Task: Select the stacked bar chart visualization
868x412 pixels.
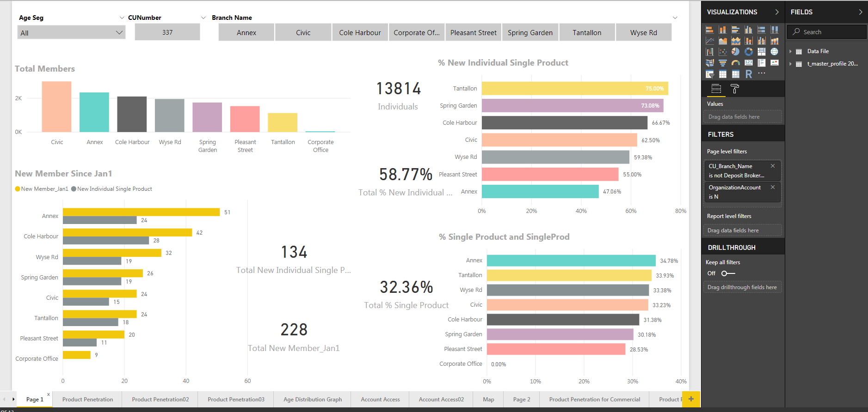Action: tap(709, 30)
